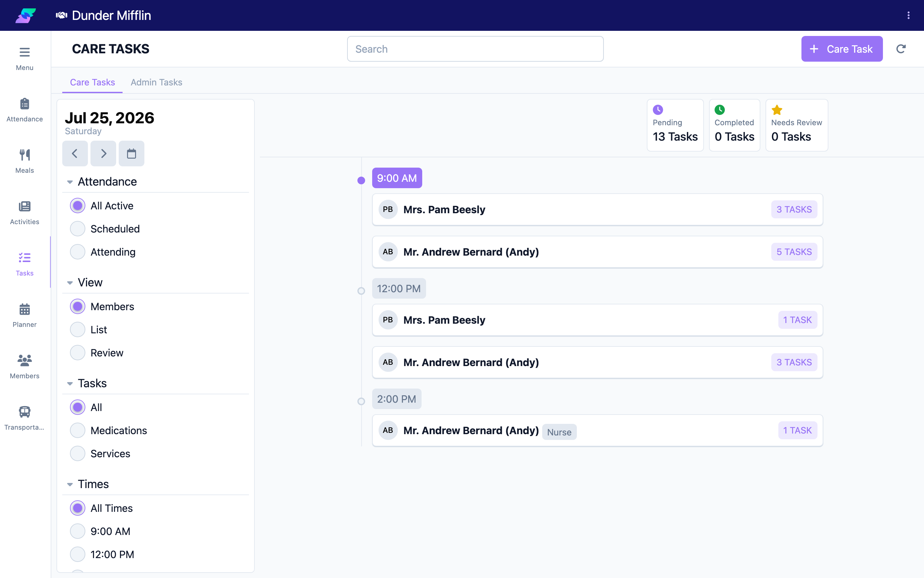The image size is (924, 578).
Task: Open the vertical three-dot options menu
Action: pos(908,15)
